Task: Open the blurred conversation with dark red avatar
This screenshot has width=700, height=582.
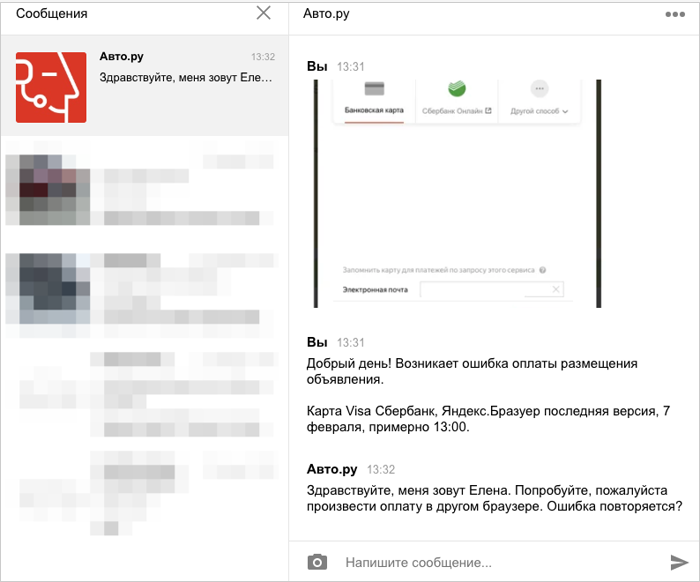Action: [x=143, y=188]
